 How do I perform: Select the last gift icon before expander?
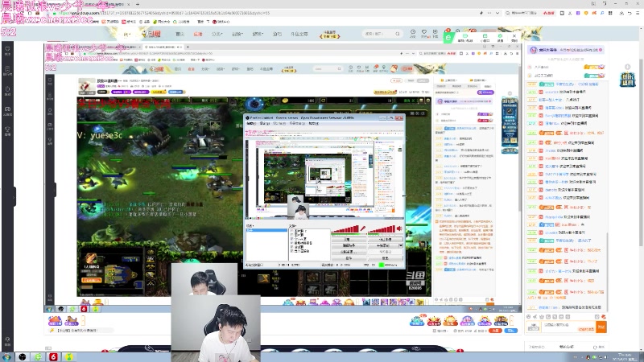pos(501,320)
